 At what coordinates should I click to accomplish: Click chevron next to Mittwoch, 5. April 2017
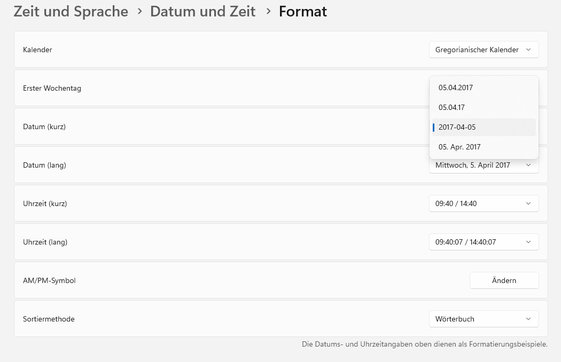528,165
